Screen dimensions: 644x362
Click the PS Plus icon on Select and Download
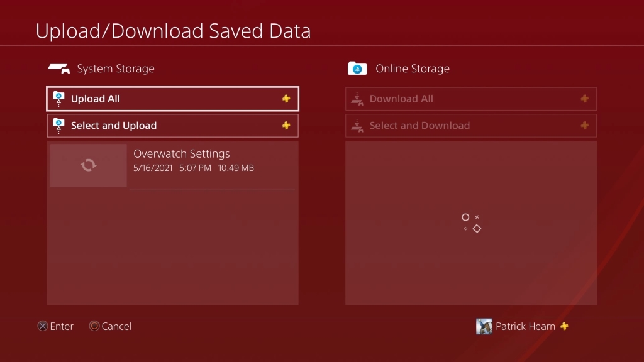coord(584,126)
